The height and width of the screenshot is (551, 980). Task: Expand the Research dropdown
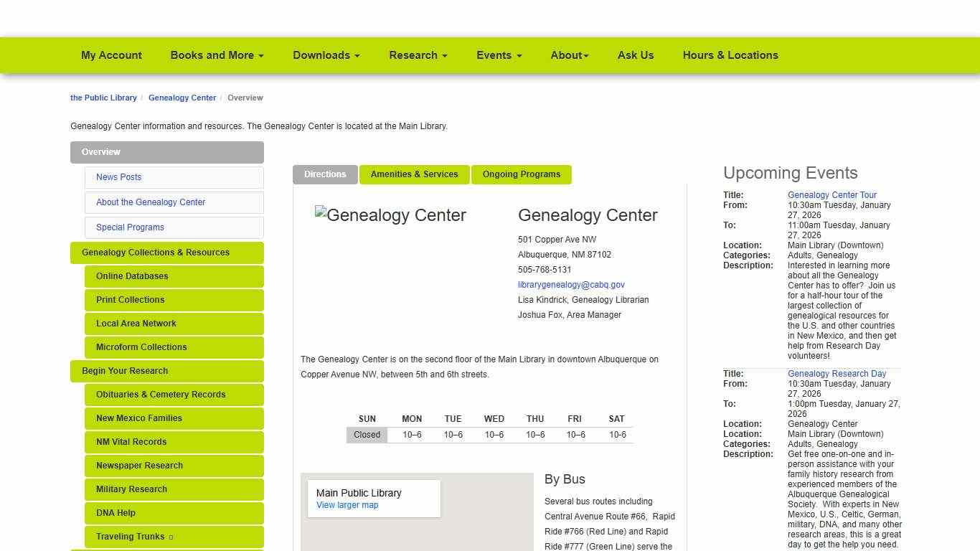(418, 55)
